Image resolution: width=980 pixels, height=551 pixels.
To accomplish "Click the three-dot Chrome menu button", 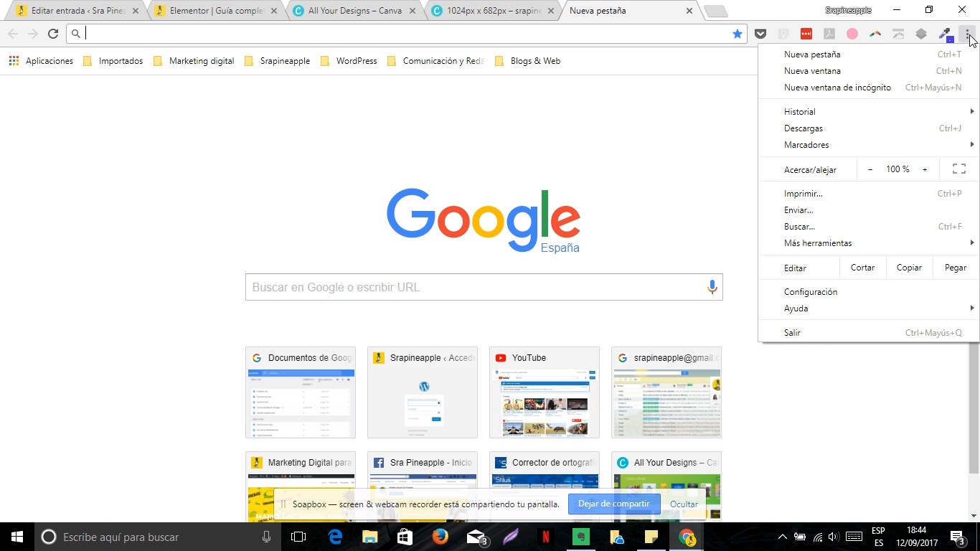I will [x=968, y=34].
